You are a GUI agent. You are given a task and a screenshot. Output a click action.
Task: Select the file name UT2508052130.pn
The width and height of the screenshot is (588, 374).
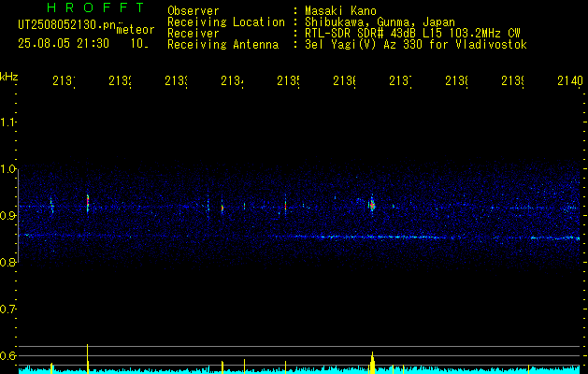click(x=66, y=25)
